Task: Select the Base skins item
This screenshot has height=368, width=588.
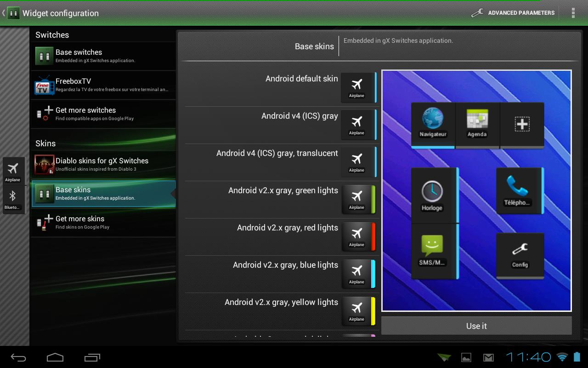Action: pos(103,194)
